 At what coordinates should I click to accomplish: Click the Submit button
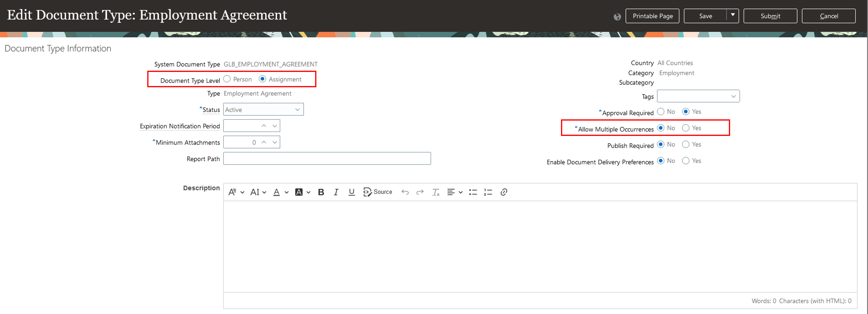click(770, 16)
